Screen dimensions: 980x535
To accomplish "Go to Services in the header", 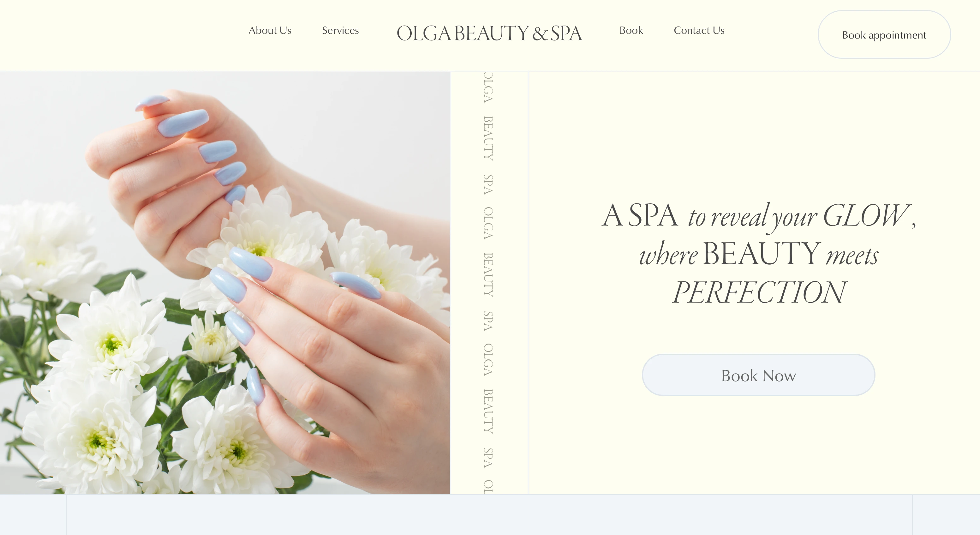I will coord(340,30).
